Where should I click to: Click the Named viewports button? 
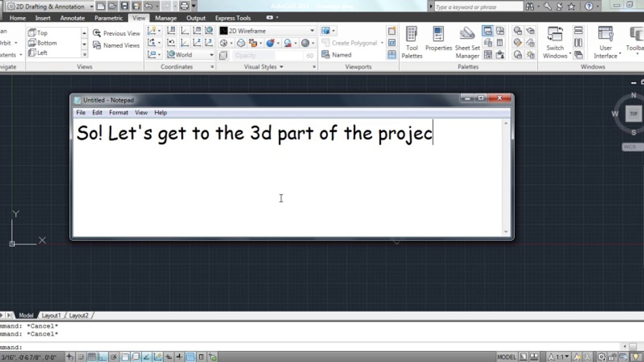pyautogui.click(x=337, y=55)
